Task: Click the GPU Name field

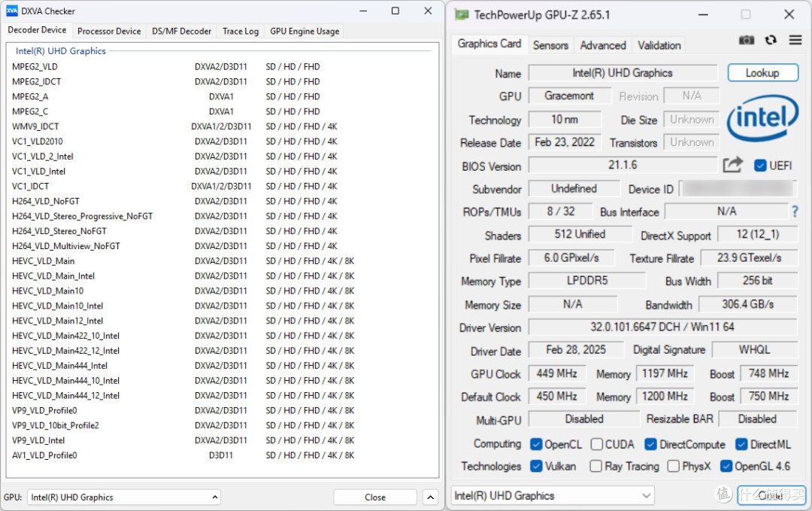Action: [623, 73]
